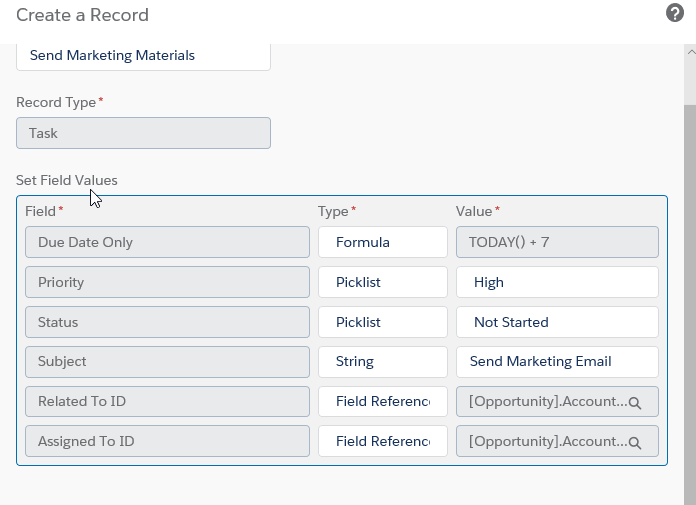
Task: Open Type dropdown for Due Date Only row
Action: click(x=382, y=242)
